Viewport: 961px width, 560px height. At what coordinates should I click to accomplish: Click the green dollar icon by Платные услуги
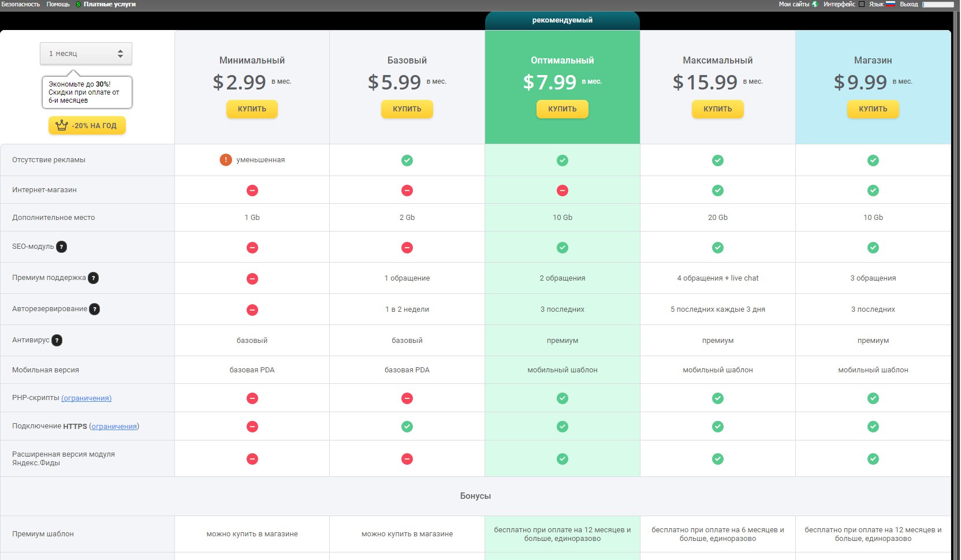click(78, 4)
